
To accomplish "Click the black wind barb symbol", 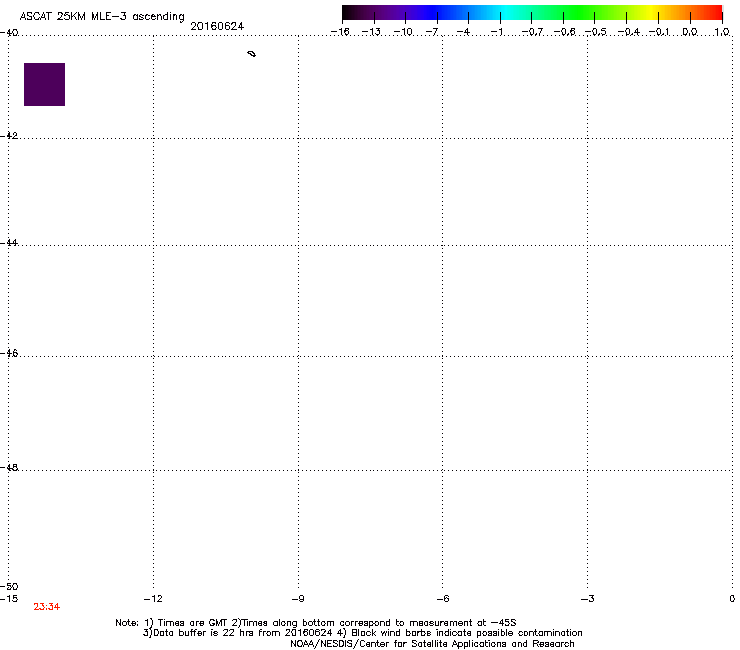I will (252, 54).
